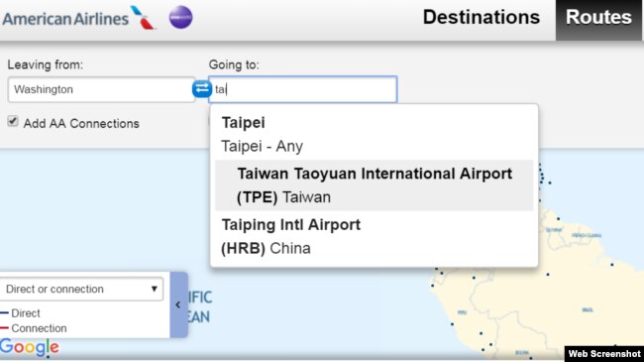Switch to the Routes tab
The width and height of the screenshot is (644, 362).
click(598, 20)
